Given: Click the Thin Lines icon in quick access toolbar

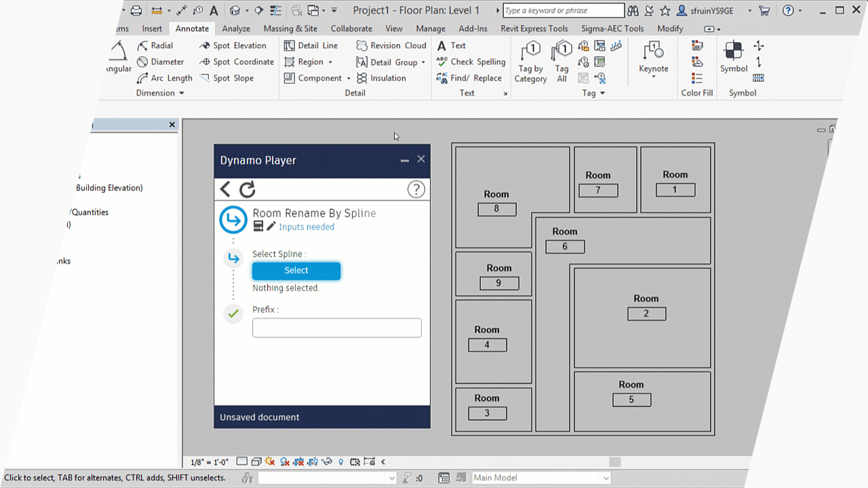Looking at the screenshot, I should (276, 10).
